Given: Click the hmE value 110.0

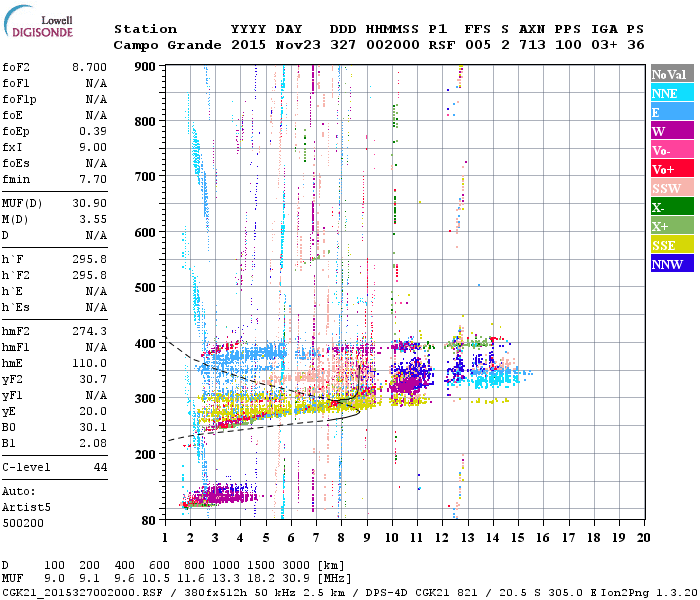Looking at the screenshot, I should click(89, 364).
